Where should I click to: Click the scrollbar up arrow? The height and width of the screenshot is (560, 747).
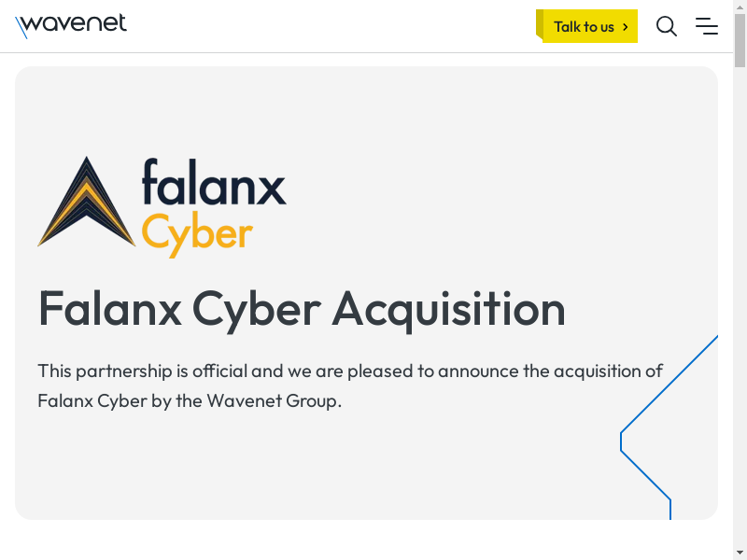(x=740, y=7)
